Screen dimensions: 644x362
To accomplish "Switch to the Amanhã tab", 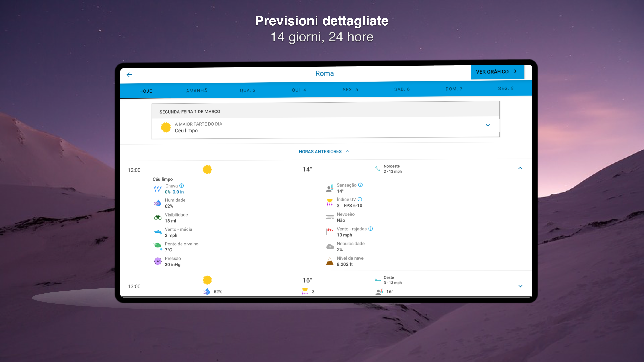I will (x=196, y=91).
